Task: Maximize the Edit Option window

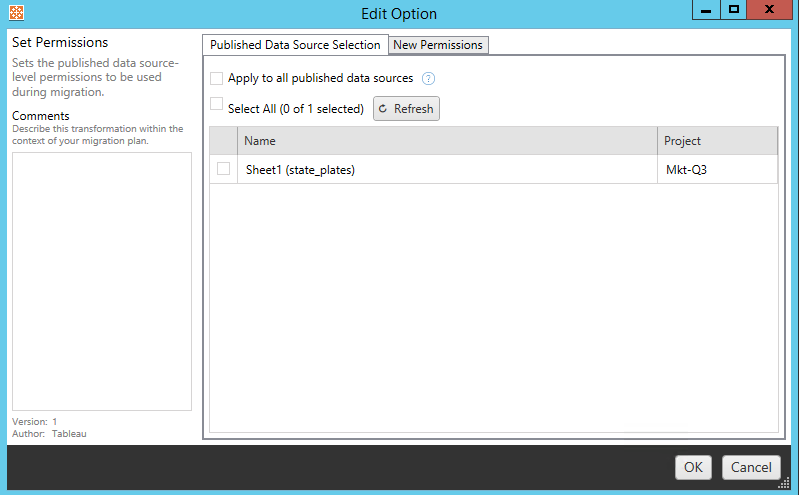Action: (x=734, y=11)
